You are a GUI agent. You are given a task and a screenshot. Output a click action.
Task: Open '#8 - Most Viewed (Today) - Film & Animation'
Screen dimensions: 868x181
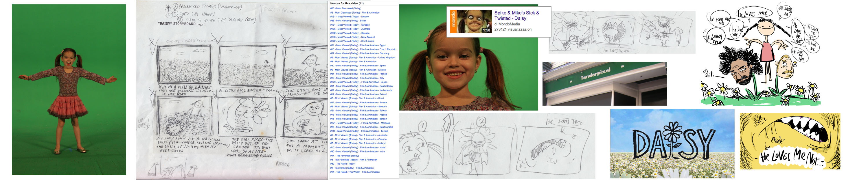coord(353,61)
